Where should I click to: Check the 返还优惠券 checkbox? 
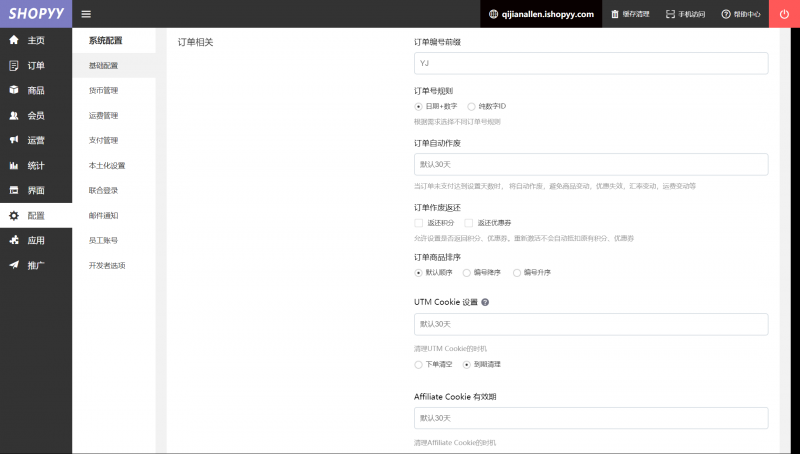tap(468, 223)
